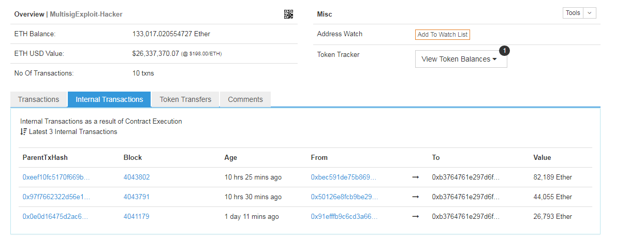
Task: Open the Tools dropdown arrow
Action: coord(590,13)
